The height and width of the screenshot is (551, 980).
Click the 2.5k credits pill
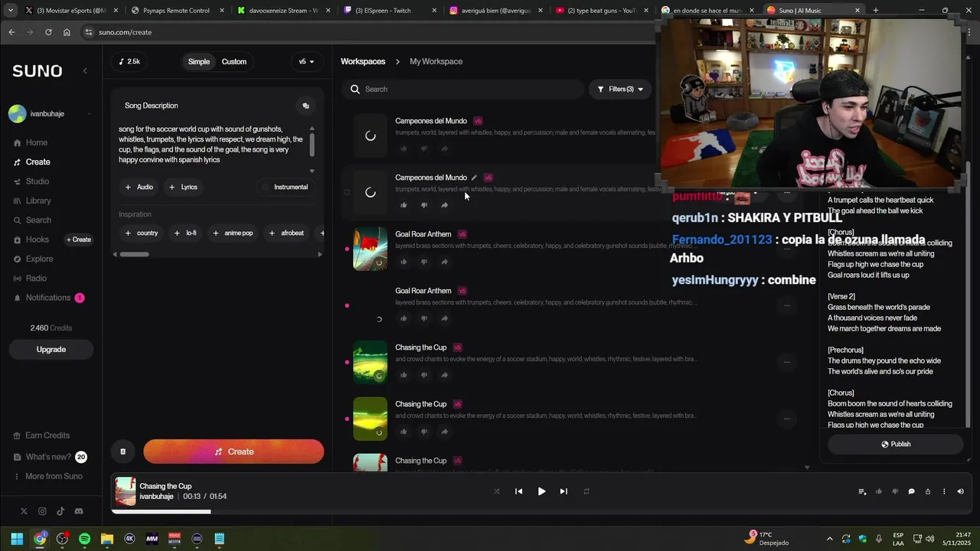[130, 61]
